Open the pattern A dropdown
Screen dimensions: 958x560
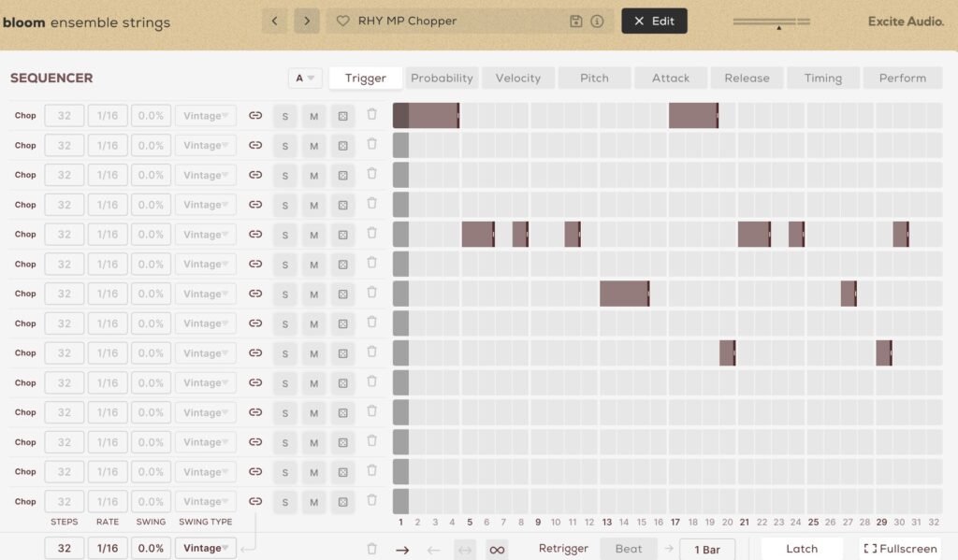tap(305, 79)
